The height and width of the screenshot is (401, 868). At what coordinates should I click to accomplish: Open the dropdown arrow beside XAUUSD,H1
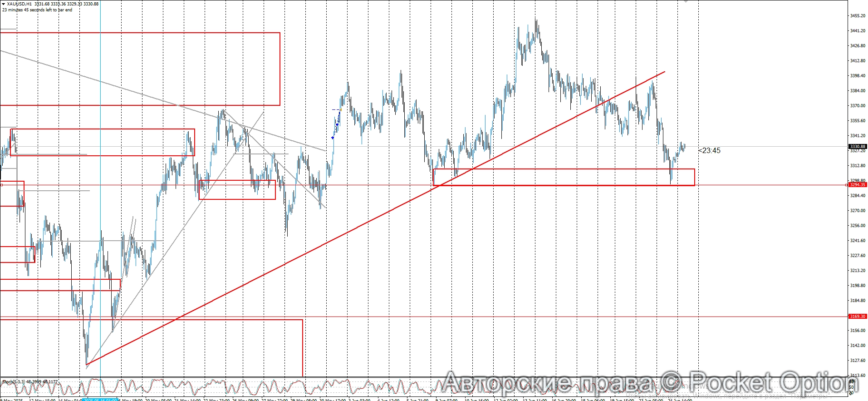pyautogui.click(x=3, y=4)
